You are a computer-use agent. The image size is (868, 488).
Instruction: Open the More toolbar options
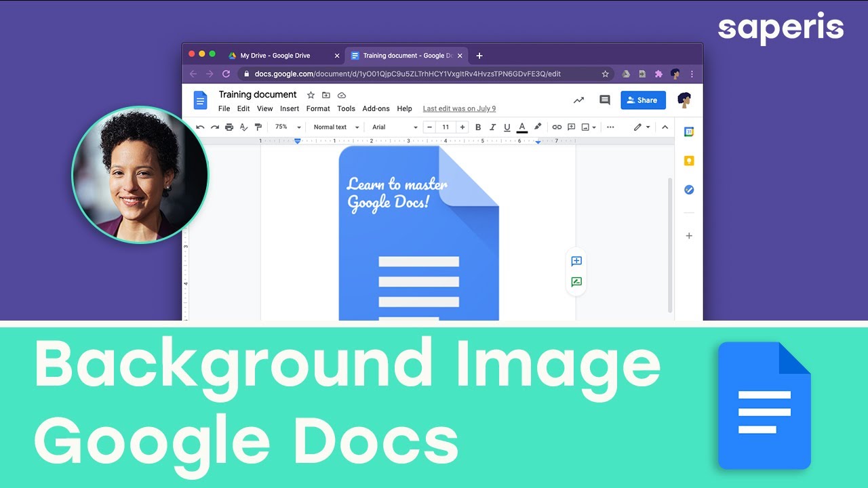tap(610, 127)
